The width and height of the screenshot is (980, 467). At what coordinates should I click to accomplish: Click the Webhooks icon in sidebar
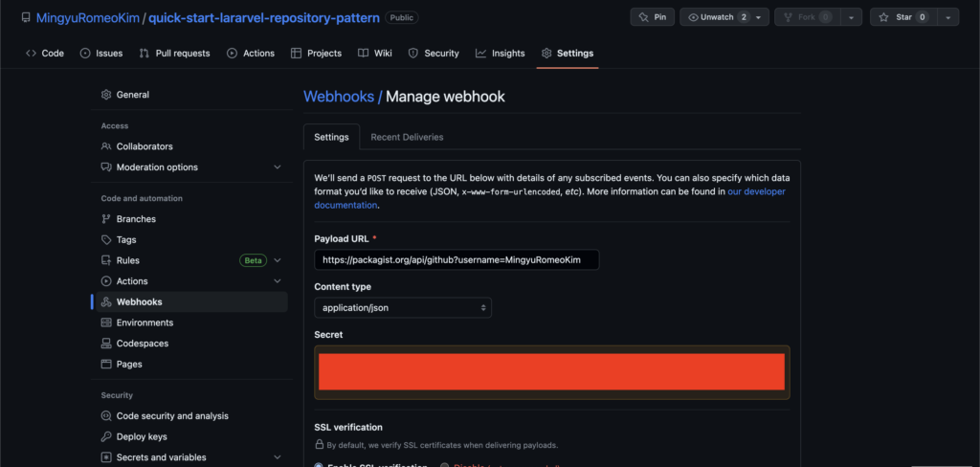point(106,302)
